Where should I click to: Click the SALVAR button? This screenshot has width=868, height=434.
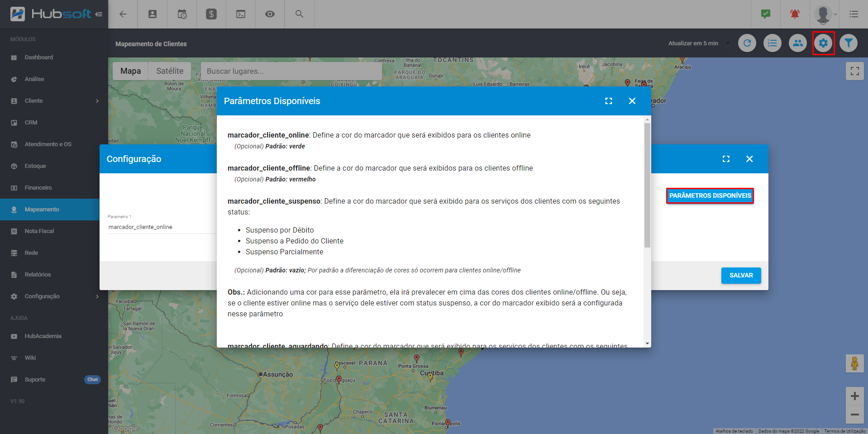(x=741, y=275)
